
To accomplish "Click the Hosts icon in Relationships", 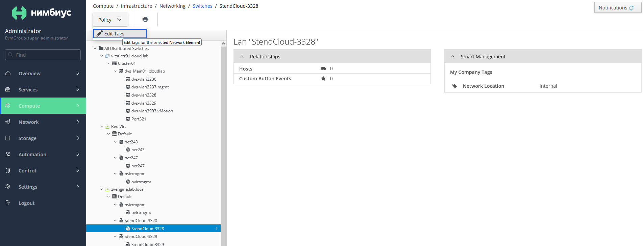I will click(x=323, y=69).
